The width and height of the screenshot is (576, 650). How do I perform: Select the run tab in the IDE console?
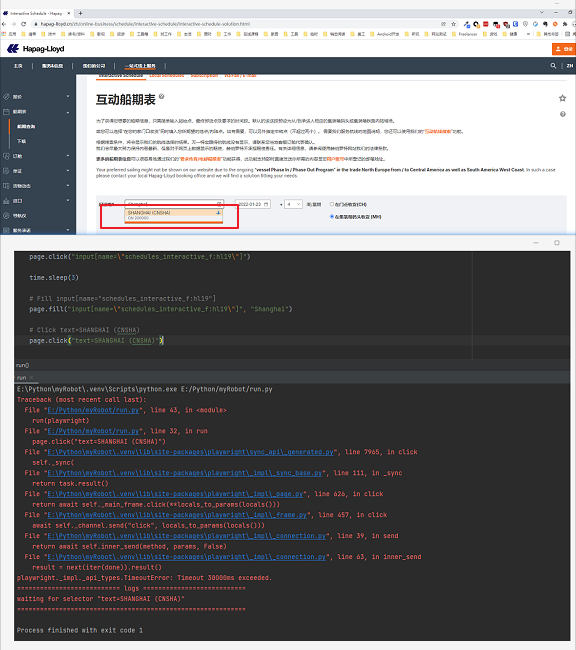coord(22,378)
